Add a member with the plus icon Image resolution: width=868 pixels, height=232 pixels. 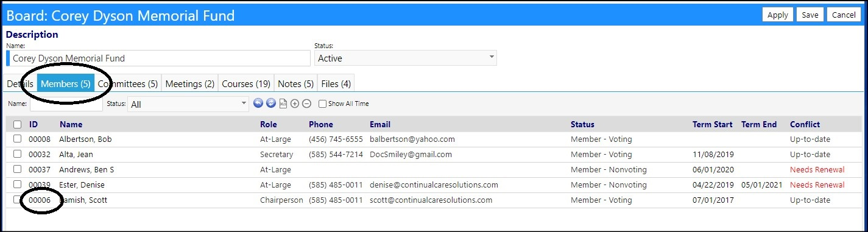point(295,104)
